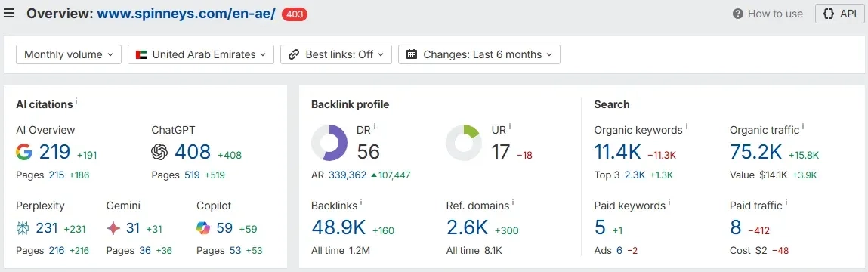The width and height of the screenshot is (868, 272).
Task: Click the link chain icon in Best links
Action: click(294, 54)
